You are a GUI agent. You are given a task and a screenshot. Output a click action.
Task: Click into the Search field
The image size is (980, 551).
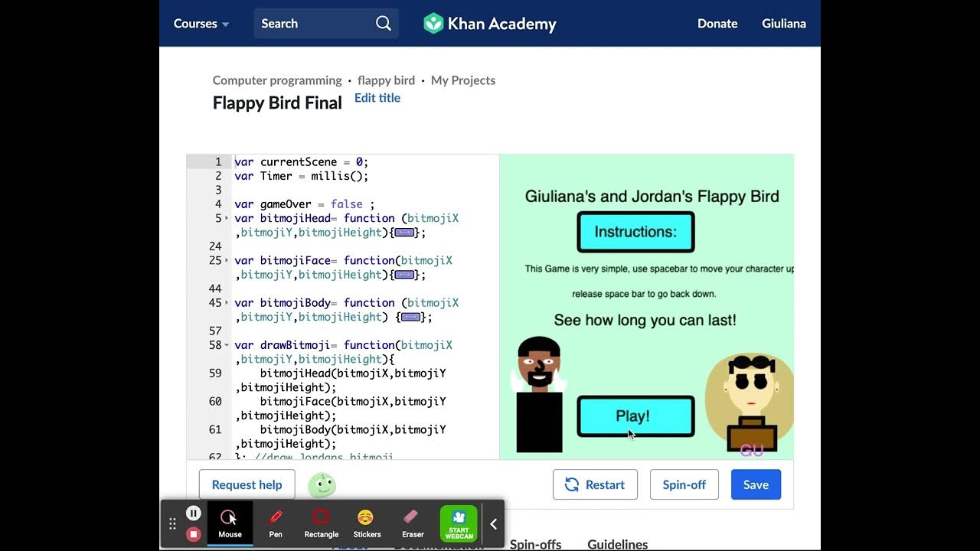pos(326,24)
